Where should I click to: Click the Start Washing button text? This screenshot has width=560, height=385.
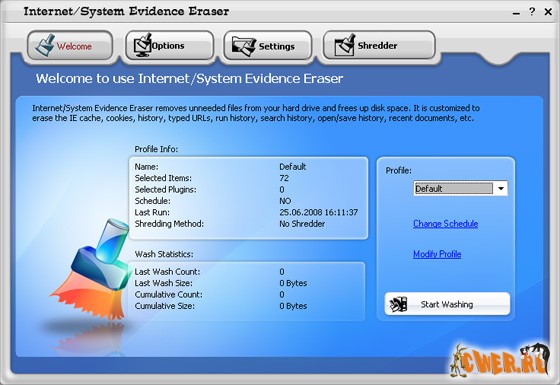(447, 304)
